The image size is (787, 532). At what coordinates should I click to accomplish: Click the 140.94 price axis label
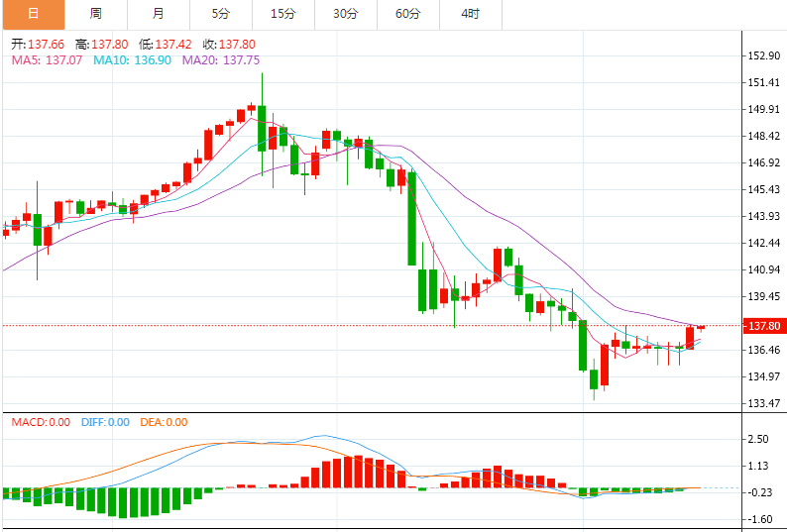764,269
